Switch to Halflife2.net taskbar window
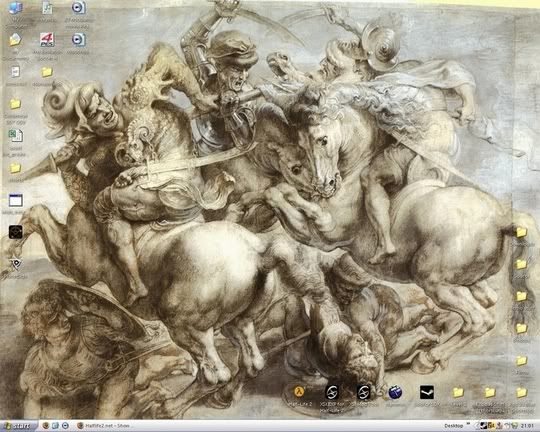The width and height of the screenshot is (540, 432). [104, 426]
